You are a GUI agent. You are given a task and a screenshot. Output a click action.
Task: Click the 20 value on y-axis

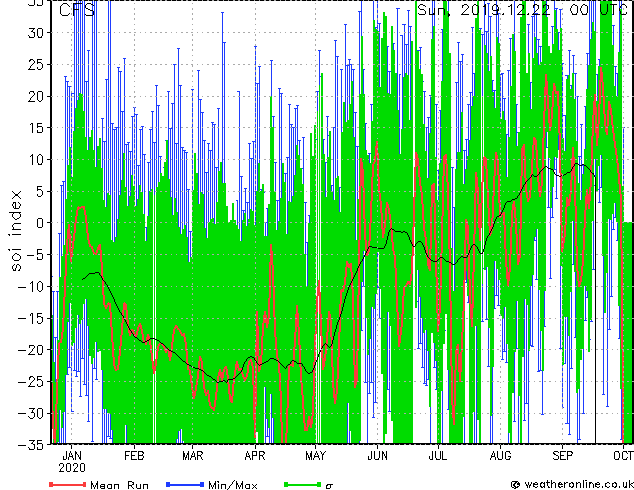tap(35, 96)
